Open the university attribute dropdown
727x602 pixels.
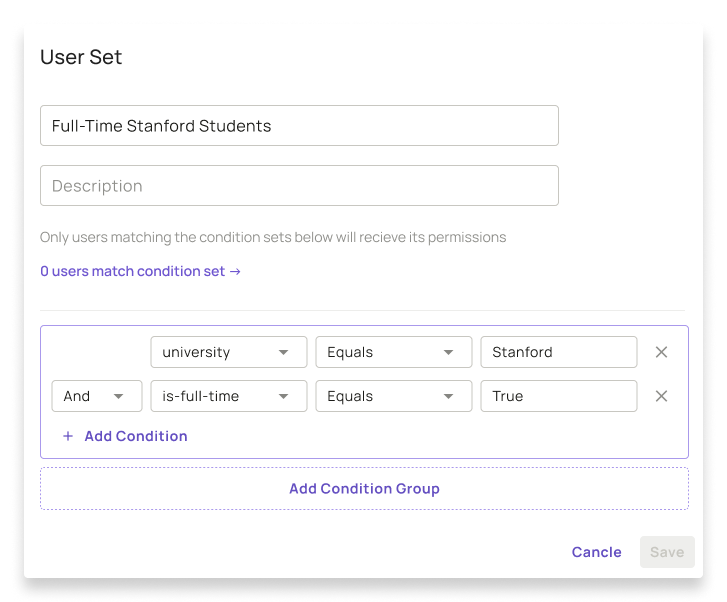click(229, 352)
